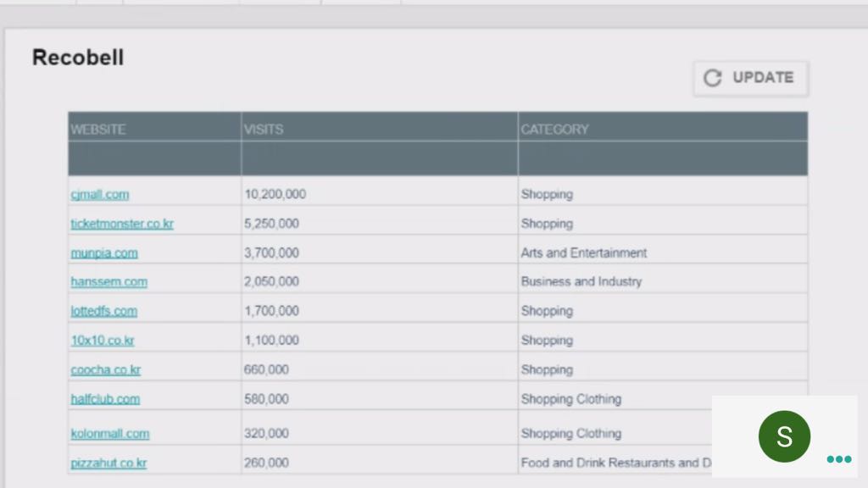Screen dimensions: 868x488
Task: Open the pizzahut.co.kr link
Action: point(108,463)
